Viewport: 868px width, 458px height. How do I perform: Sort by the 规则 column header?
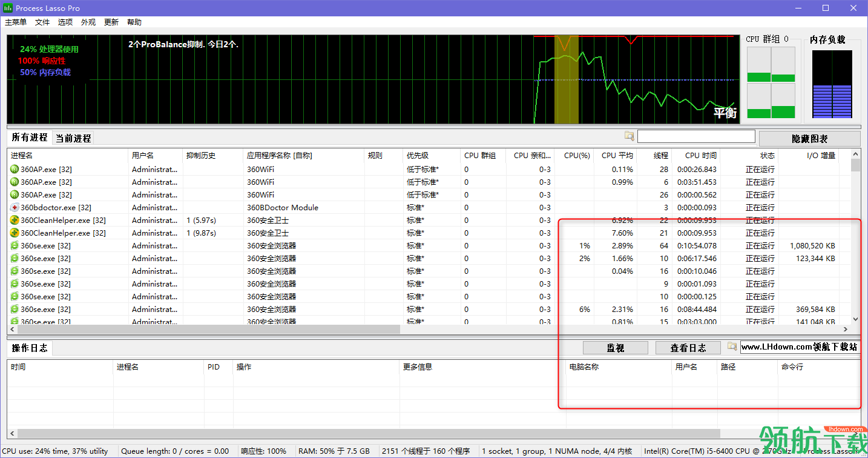coord(384,156)
